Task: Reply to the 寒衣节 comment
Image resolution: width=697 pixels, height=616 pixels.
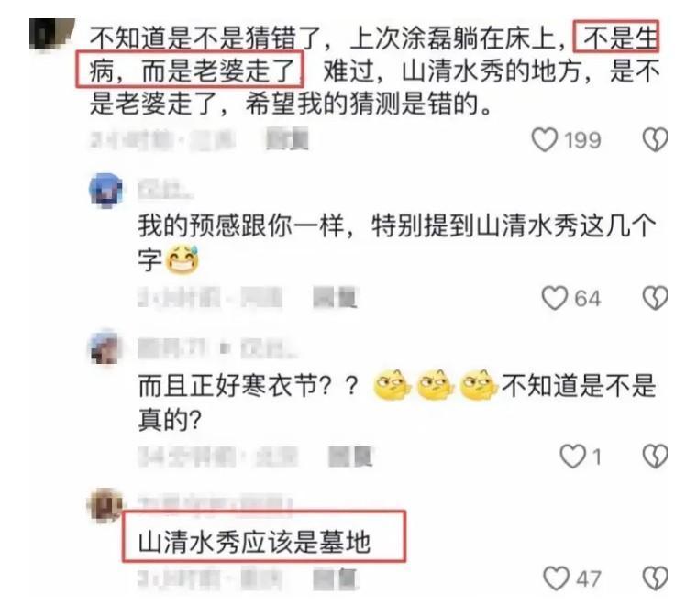Action: click(350, 456)
